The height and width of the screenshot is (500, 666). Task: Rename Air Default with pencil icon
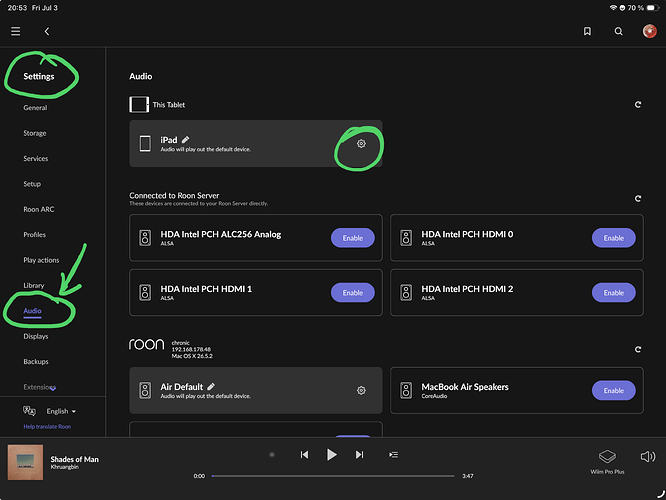[x=211, y=387]
